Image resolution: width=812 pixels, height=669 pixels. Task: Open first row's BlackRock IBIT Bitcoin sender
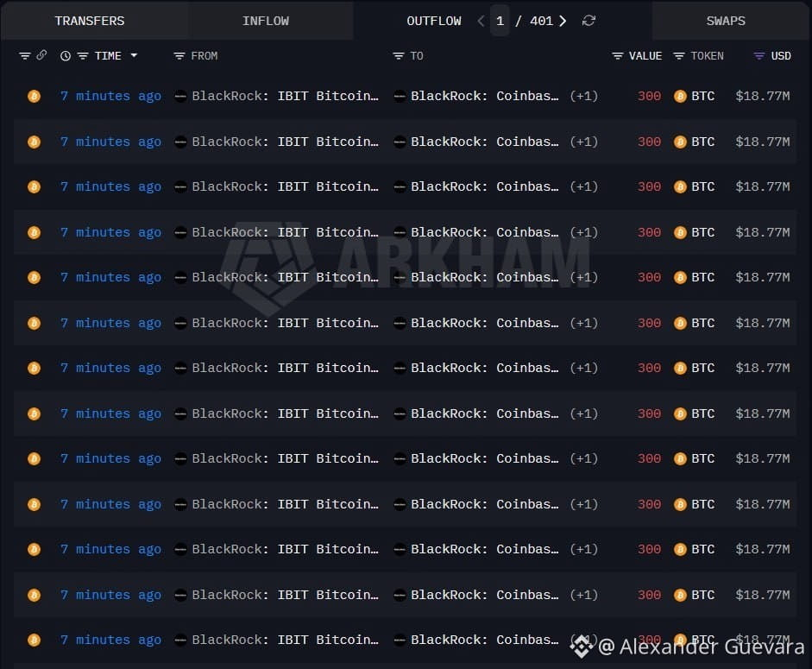[286, 96]
